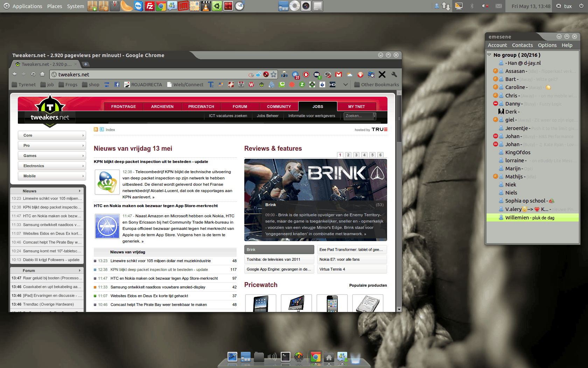Screen dimensions: 588x368
Task: Open the W bookmark icon in bookmarks bar
Action: click(x=251, y=84)
